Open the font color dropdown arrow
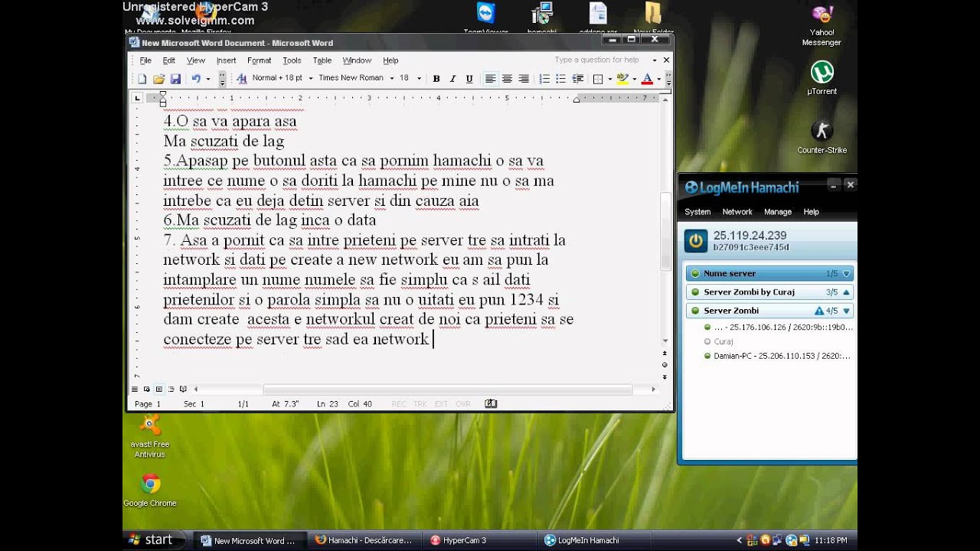The width and height of the screenshot is (980, 551). [658, 79]
